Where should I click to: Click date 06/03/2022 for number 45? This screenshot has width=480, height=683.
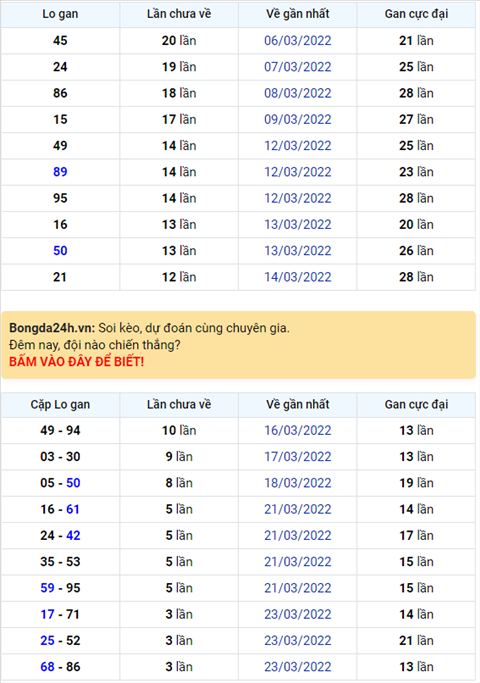click(297, 41)
